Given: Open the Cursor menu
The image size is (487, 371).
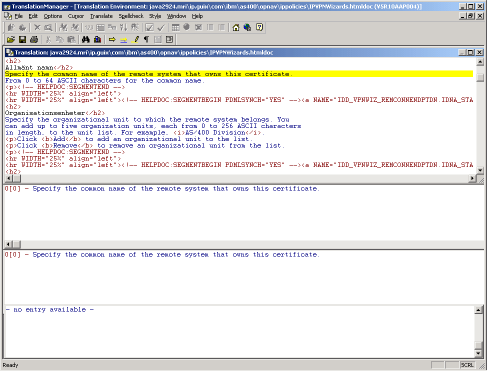Looking at the screenshot, I should coord(76,16).
